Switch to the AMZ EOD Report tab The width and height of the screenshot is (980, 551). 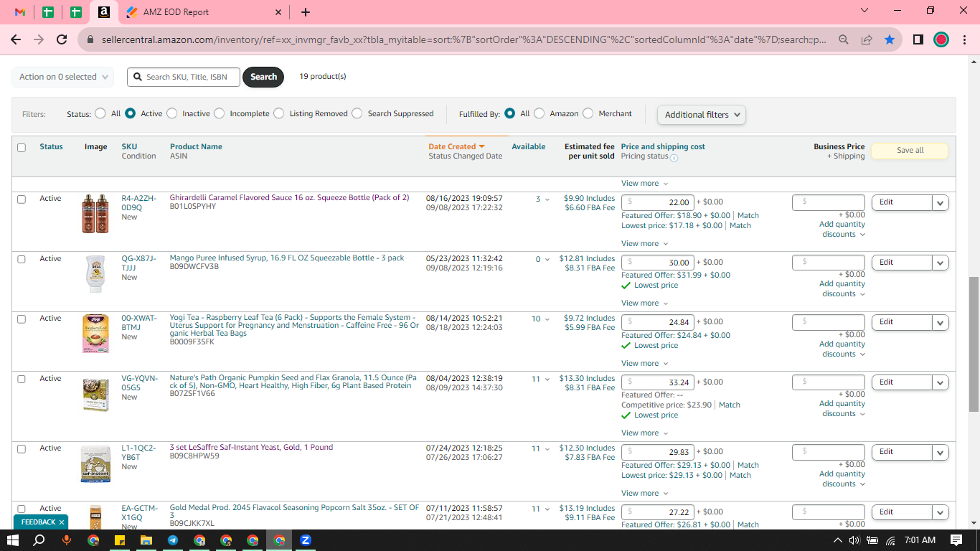tap(203, 12)
